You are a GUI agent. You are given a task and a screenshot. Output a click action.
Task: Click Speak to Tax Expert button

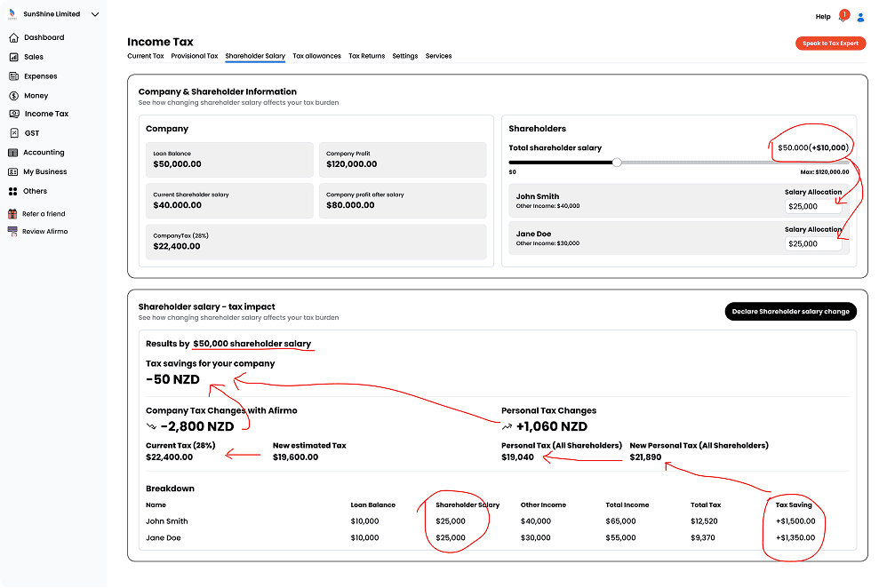coord(830,44)
